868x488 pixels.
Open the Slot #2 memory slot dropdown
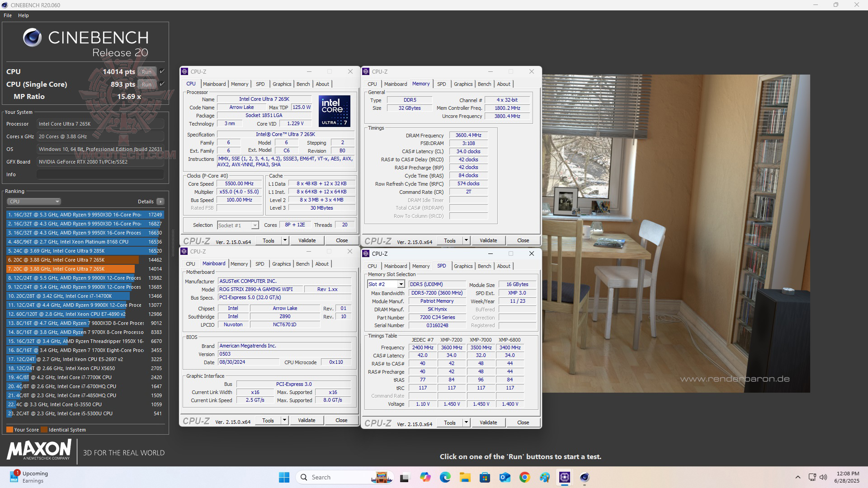click(401, 284)
